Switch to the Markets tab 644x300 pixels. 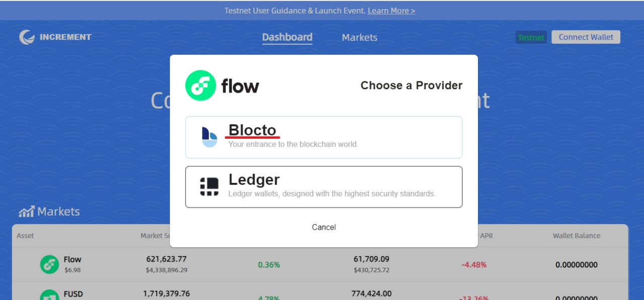[x=359, y=38]
